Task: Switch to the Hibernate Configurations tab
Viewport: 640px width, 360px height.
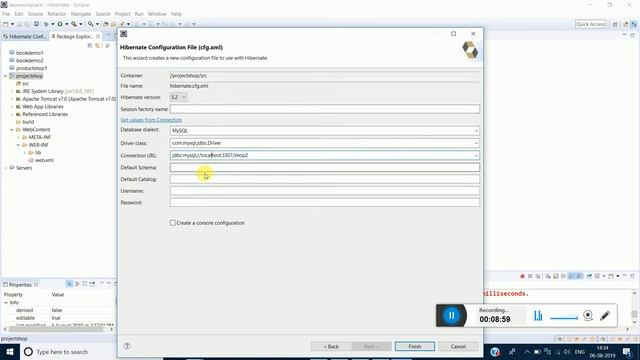Action: (24, 36)
